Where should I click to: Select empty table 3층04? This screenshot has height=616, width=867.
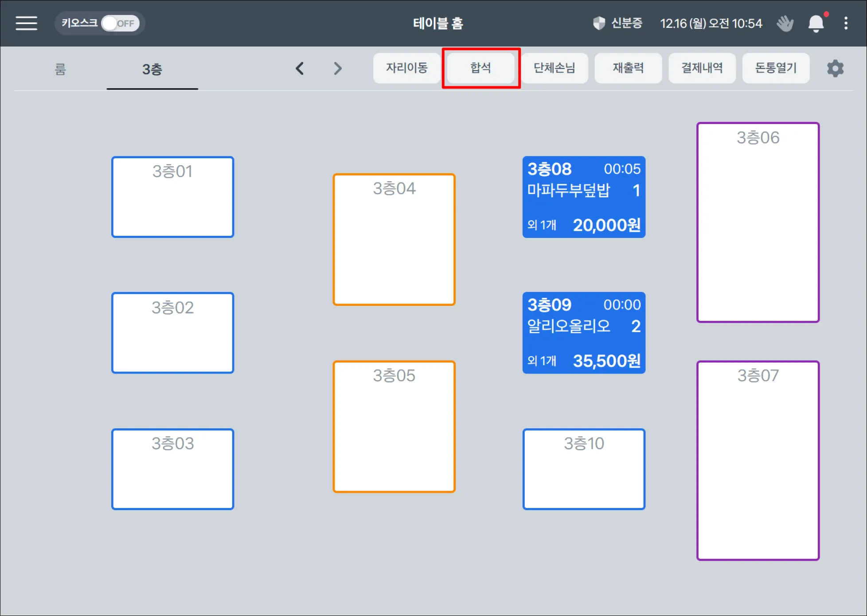click(394, 239)
